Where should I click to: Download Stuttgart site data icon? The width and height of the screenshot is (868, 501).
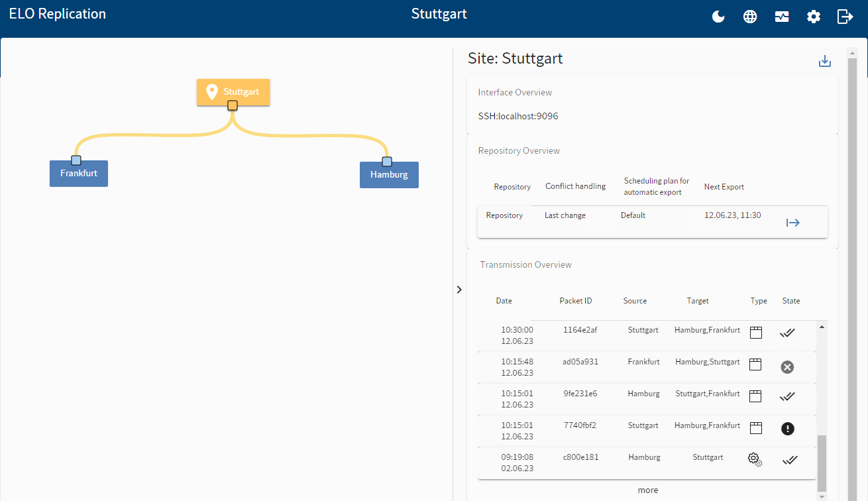point(825,61)
